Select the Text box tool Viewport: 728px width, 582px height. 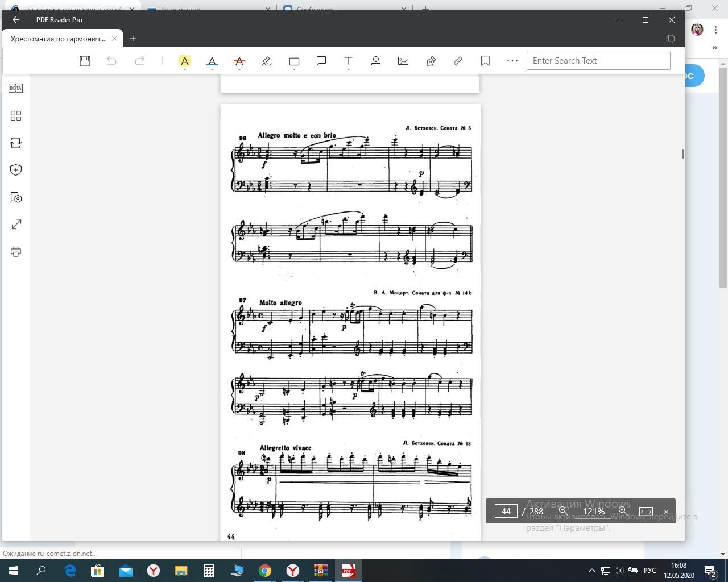pyautogui.click(x=349, y=61)
